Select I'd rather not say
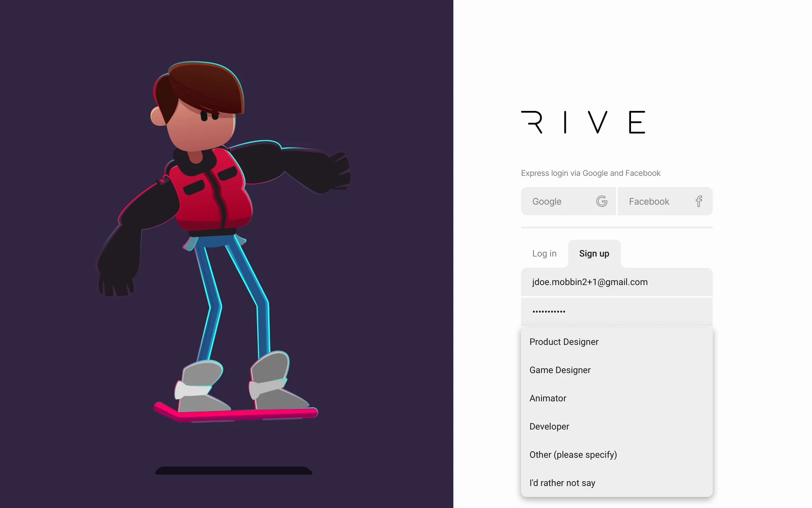This screenshot has height=508, width=812. coord(562,483)
